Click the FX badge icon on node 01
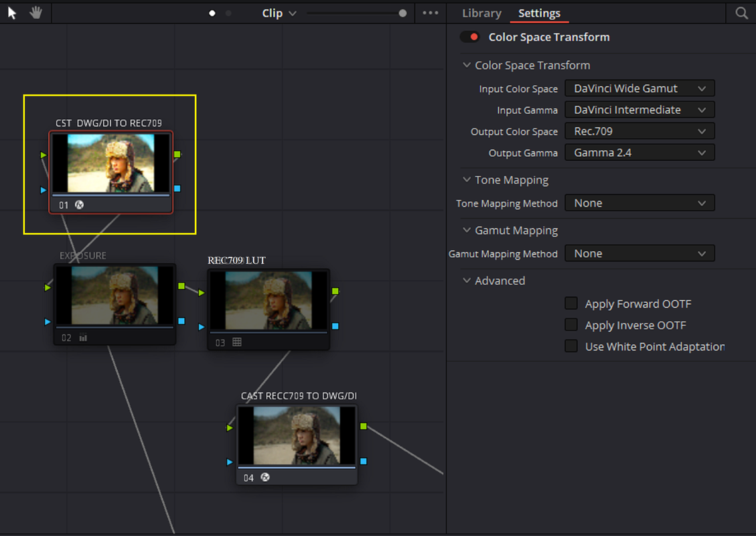The image size is (756, 536). click(x=80, y=204)
